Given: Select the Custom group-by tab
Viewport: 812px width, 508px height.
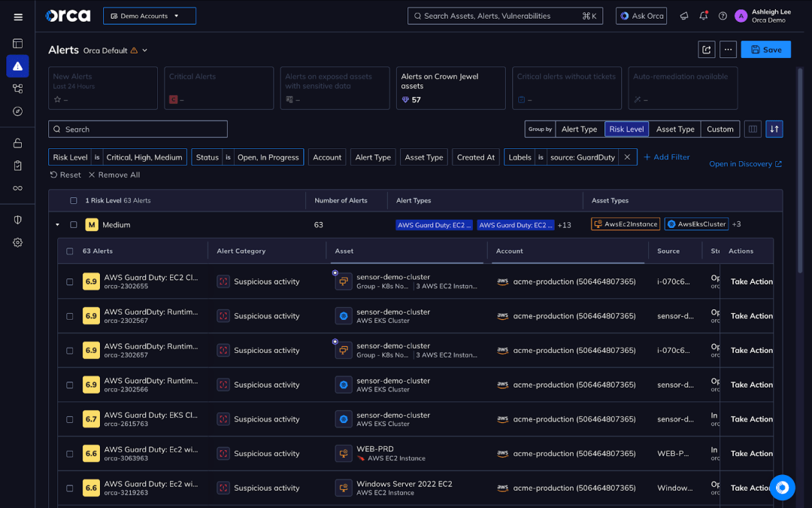Looking at the screenshot, I should pyautogui.click(x=720, y=129).
